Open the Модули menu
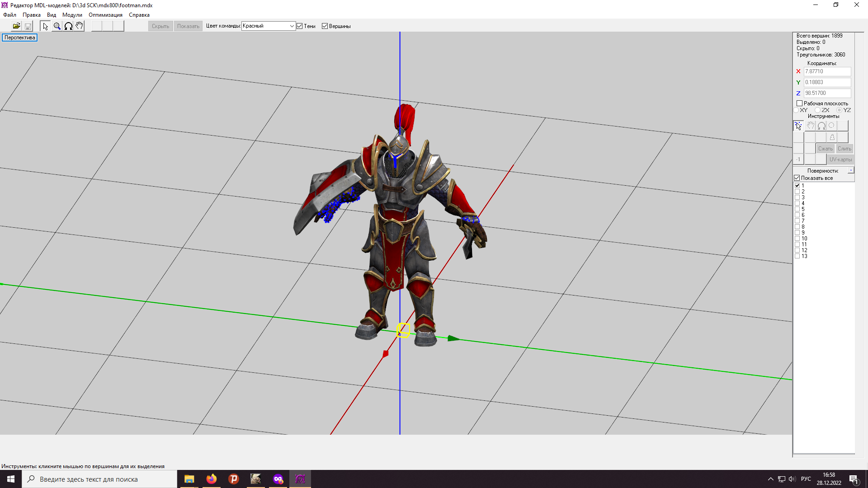 click(x=72, y=15)
